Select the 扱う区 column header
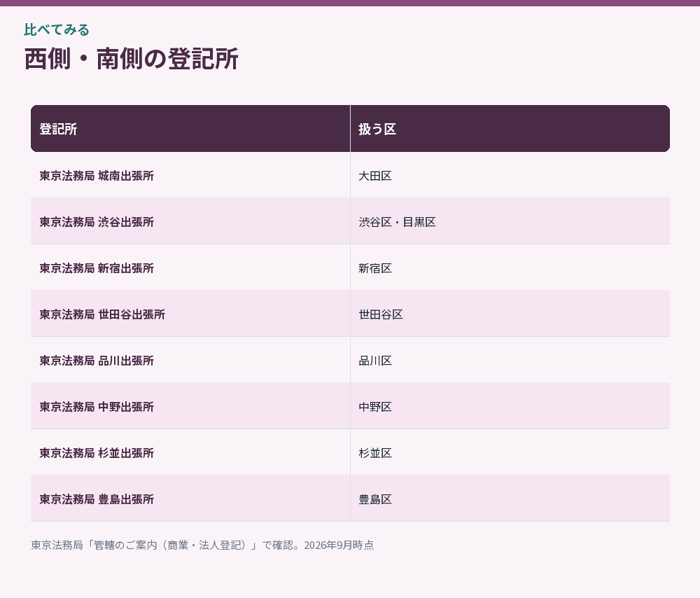The image size is (700, 598). (510, 129)
